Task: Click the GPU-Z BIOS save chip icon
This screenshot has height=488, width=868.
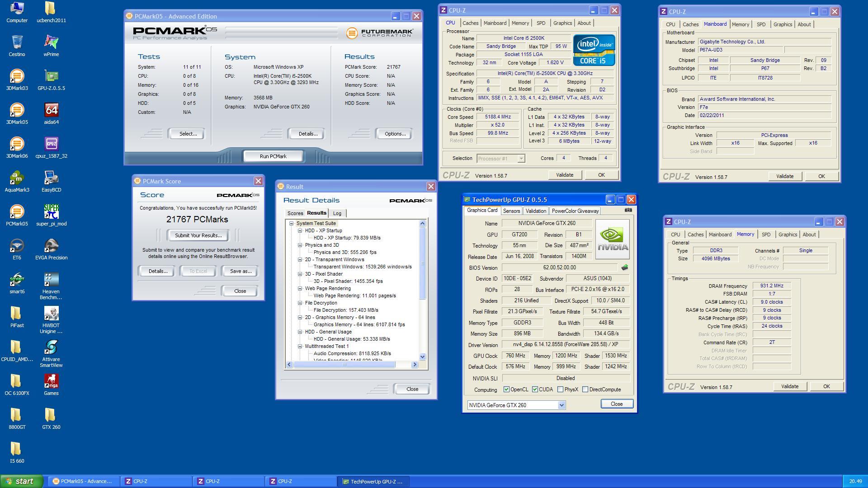Action: pos(625,267)
